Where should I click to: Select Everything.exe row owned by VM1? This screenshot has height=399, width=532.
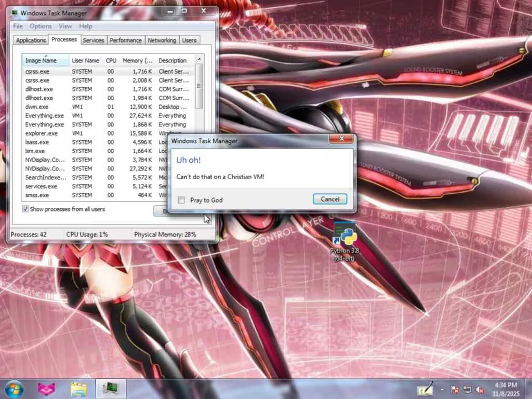coord(109,116)
